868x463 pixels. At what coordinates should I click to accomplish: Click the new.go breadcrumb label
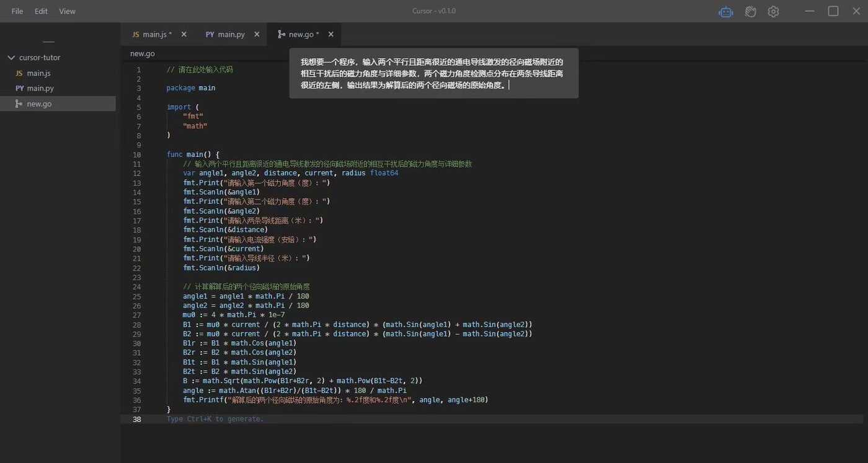142,54
